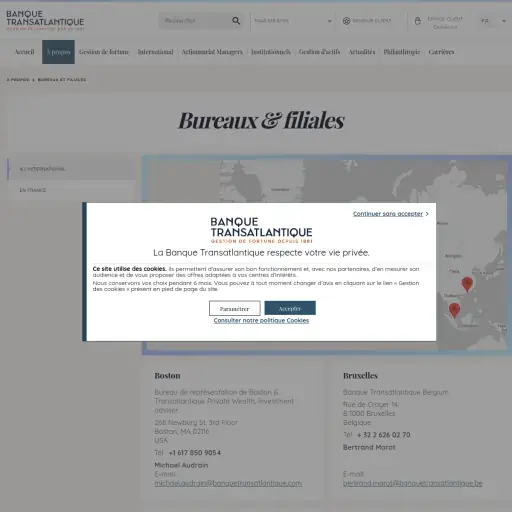Click the Banque Transatlantique header logo
The width and height of the screenshot is (512, 512).
(x=45, y=20)
